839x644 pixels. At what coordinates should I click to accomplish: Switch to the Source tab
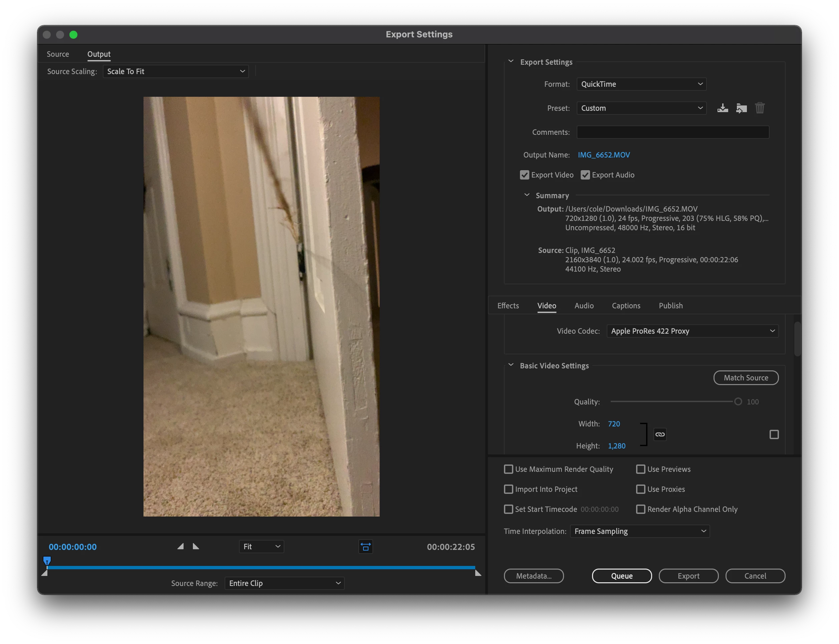point(58,54)
